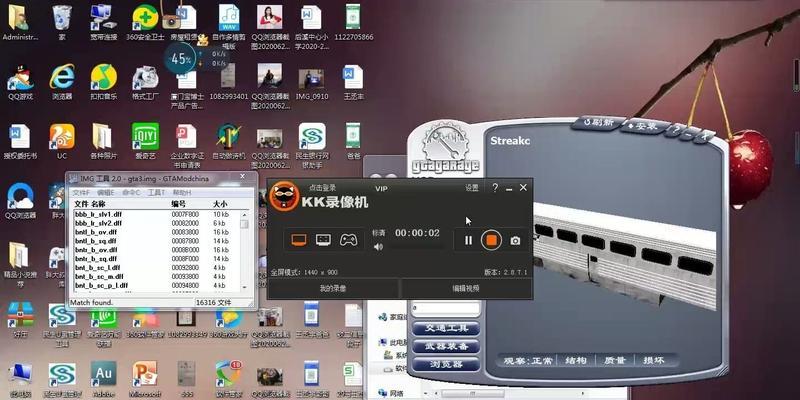Click the VIP label in KK recorder
800x400 pixels.
382,189
